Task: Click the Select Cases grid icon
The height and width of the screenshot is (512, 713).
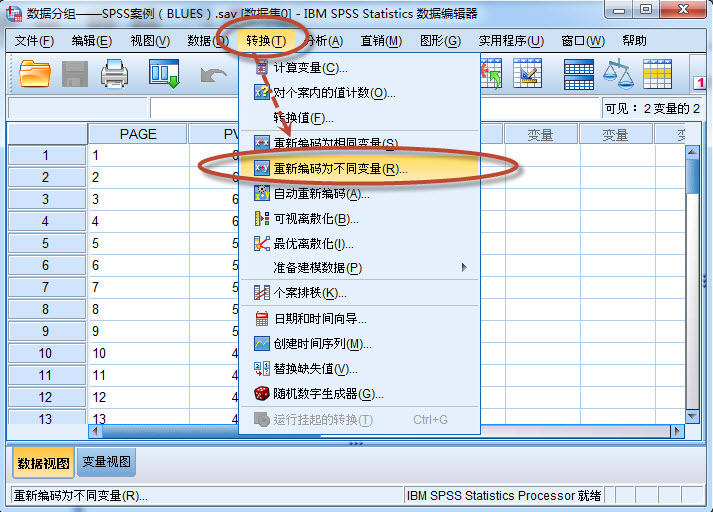Action: (658, 74)
